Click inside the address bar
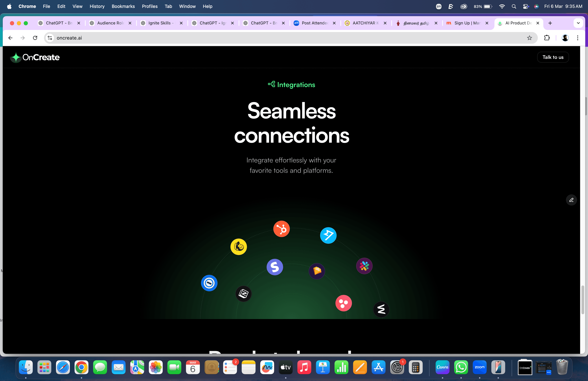588x381 pixels. coord(173,38)
